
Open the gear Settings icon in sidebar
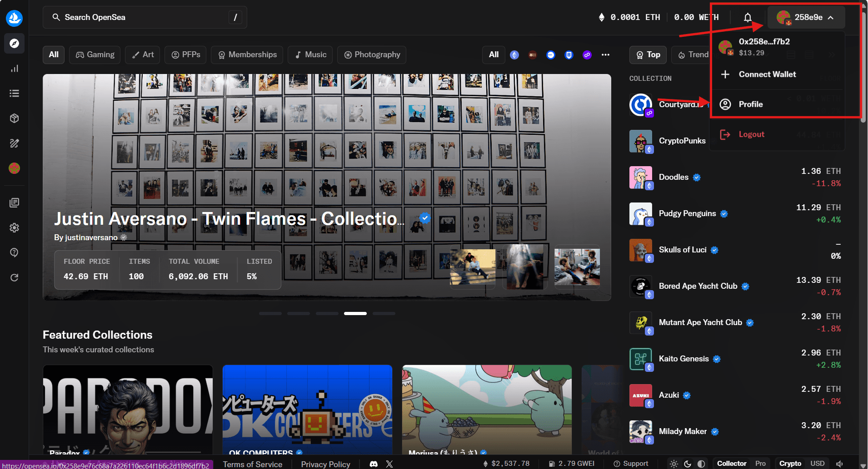tap(14, 227)
